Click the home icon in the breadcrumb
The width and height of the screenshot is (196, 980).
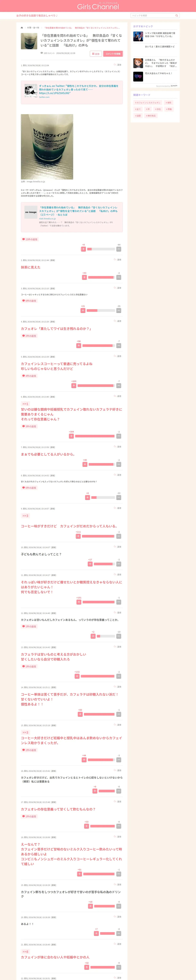point(22,27)
